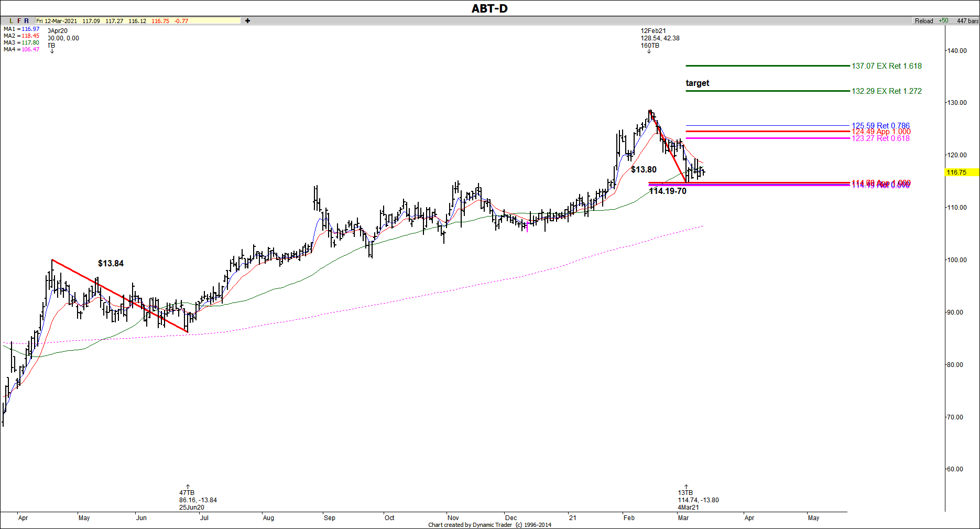Image resolution: width=980 pixels, height=529 pixels.
Task: Click the date and price data bar
Action: click(138, 21)
